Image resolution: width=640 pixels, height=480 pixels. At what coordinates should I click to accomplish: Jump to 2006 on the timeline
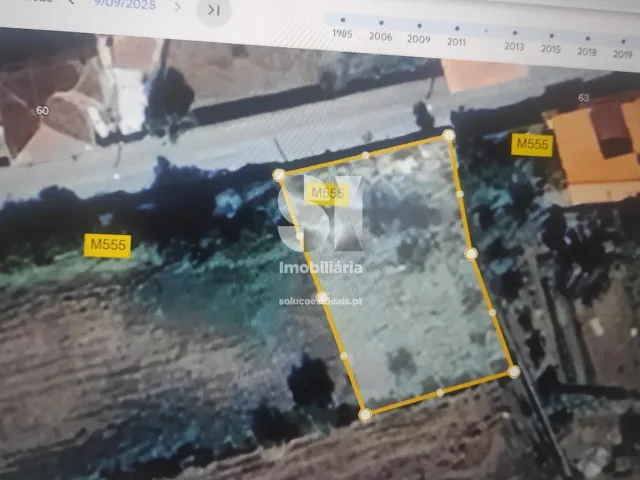click(380, 23)
